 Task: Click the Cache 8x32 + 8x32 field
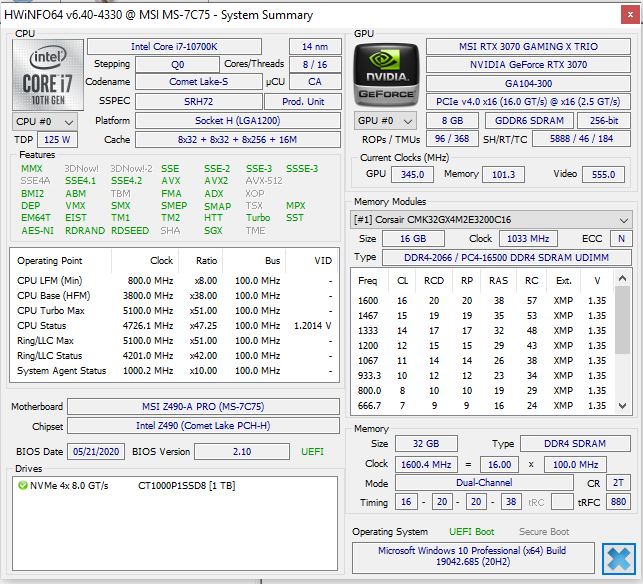point(238,140)
